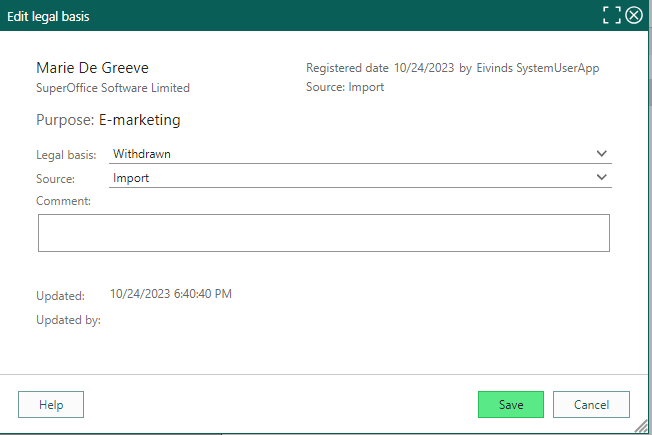Click the 'Updated by:' label
652x435 pixels.
coord(68,320)
